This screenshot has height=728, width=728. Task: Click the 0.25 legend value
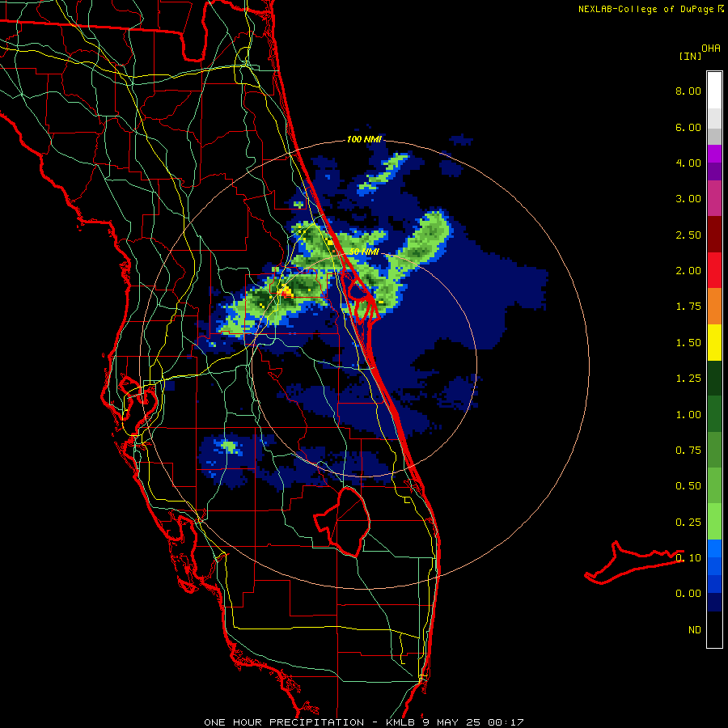(688, 523)
